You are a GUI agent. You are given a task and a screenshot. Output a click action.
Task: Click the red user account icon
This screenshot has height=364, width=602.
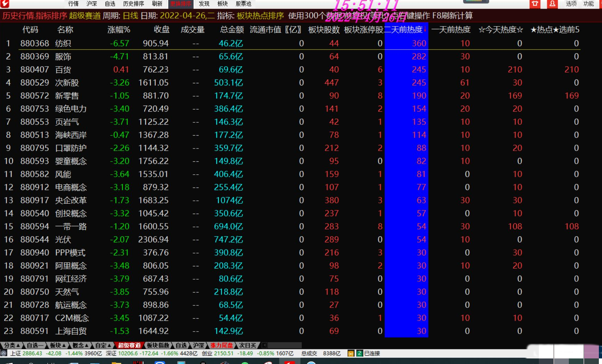point(552,4)
